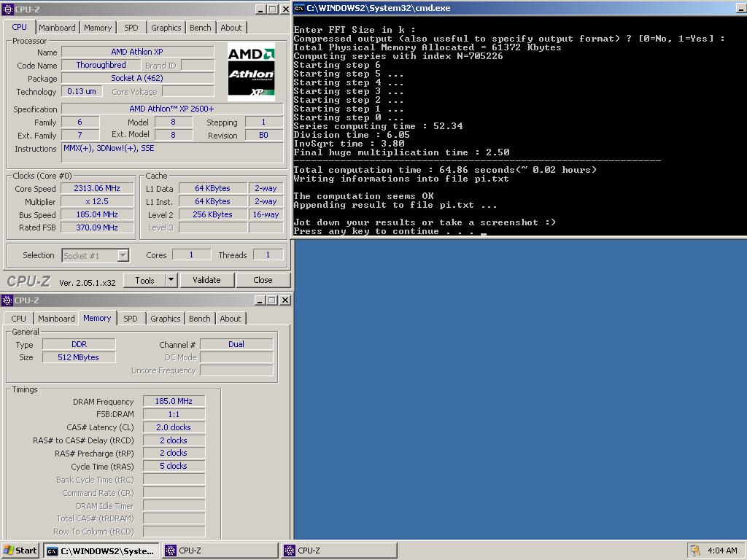This screenshot has height=560, width=747.
Task: Click the Total computation time line in cmd
Action: [445, 170]
